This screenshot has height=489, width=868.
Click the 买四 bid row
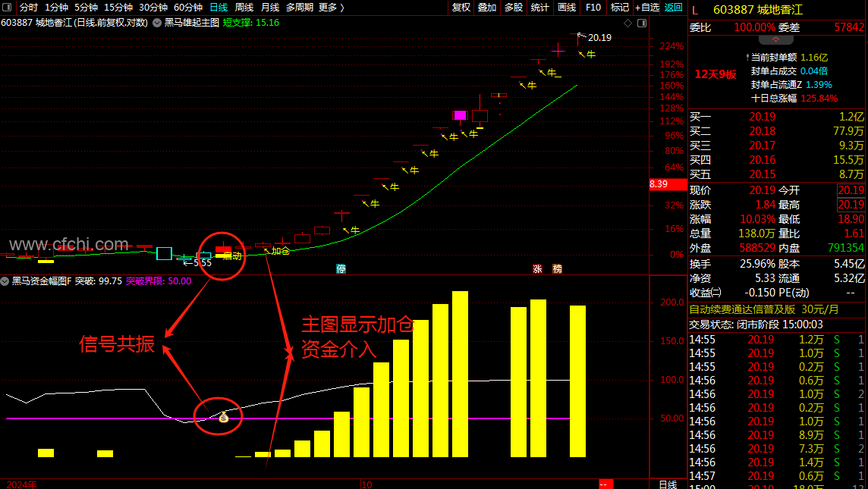pyautogui.click(x=777, y=160)
